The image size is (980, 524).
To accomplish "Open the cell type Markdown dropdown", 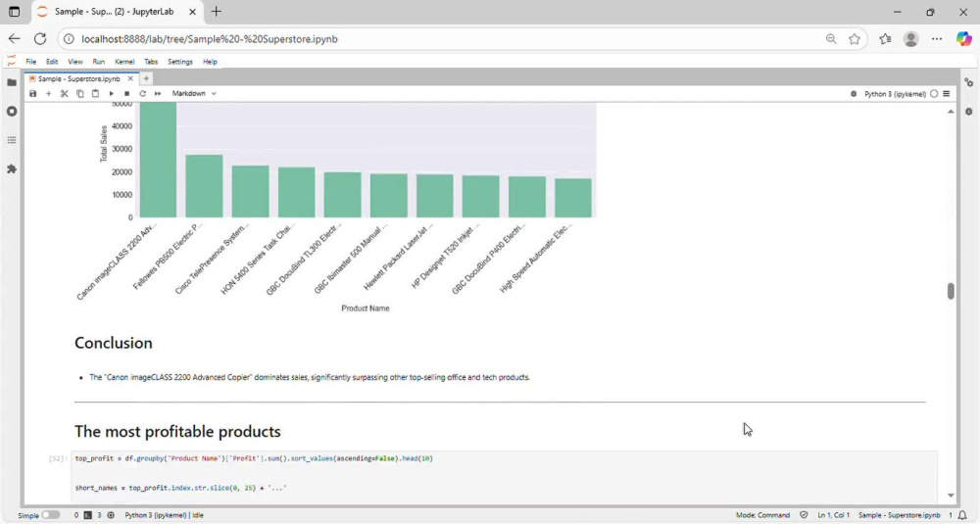I will point(194,94).
